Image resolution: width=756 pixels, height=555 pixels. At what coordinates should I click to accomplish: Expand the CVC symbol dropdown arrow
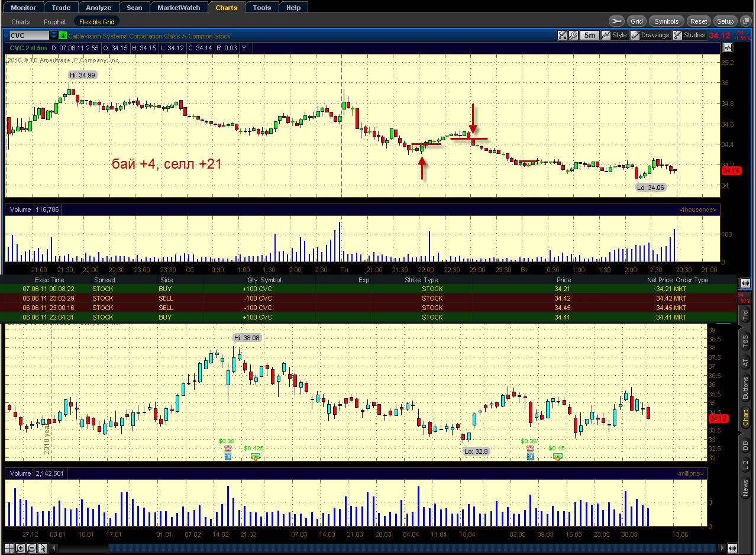53,36
